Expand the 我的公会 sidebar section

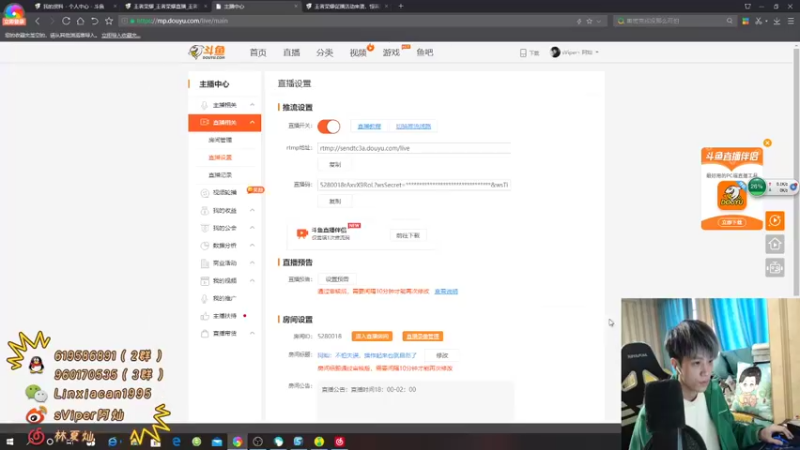pos(252,228)
